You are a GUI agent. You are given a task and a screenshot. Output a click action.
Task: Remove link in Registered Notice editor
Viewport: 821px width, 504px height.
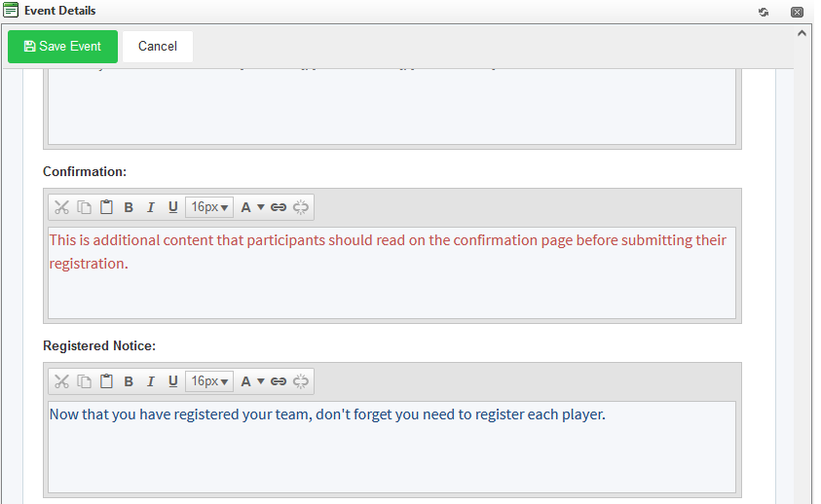(301, 381)
